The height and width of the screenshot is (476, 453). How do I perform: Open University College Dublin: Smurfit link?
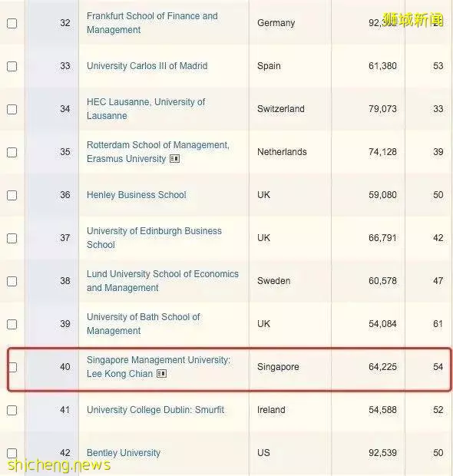pyautogui.click(x=155, y=410)
